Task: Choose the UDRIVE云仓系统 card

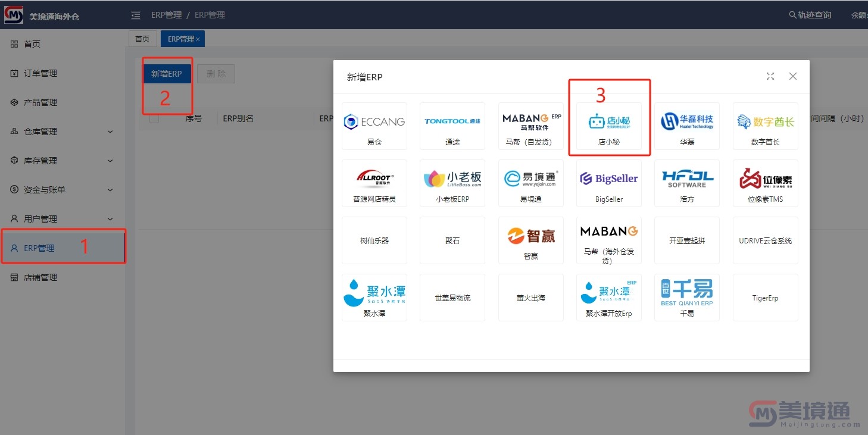Action: pos(766,240)
